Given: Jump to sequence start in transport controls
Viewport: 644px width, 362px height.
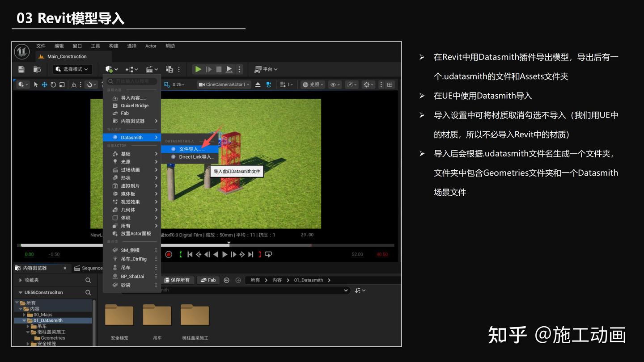Looking at the screenshot, I should click(190, 254).
